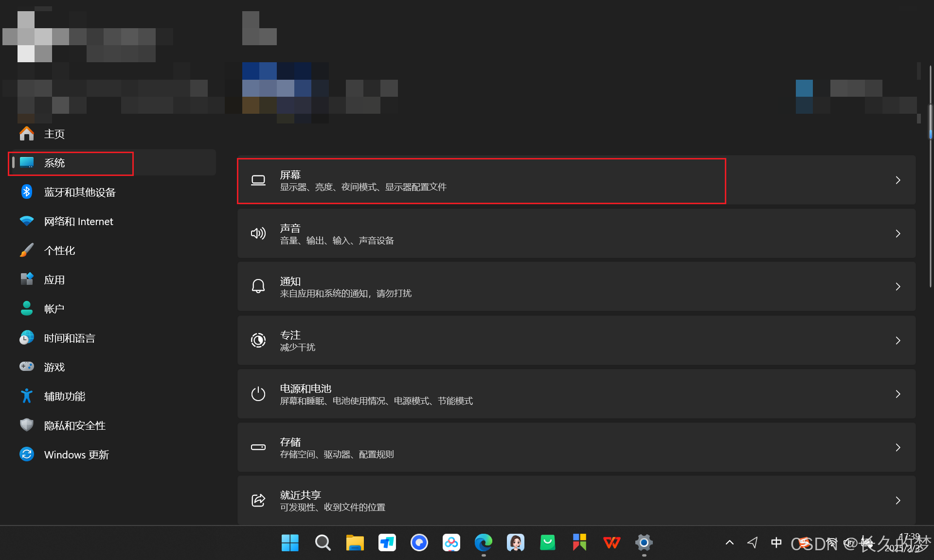934x560 pixels.
Task: Click the Windows Update sync icon
Action: click(x=27, y=455)
